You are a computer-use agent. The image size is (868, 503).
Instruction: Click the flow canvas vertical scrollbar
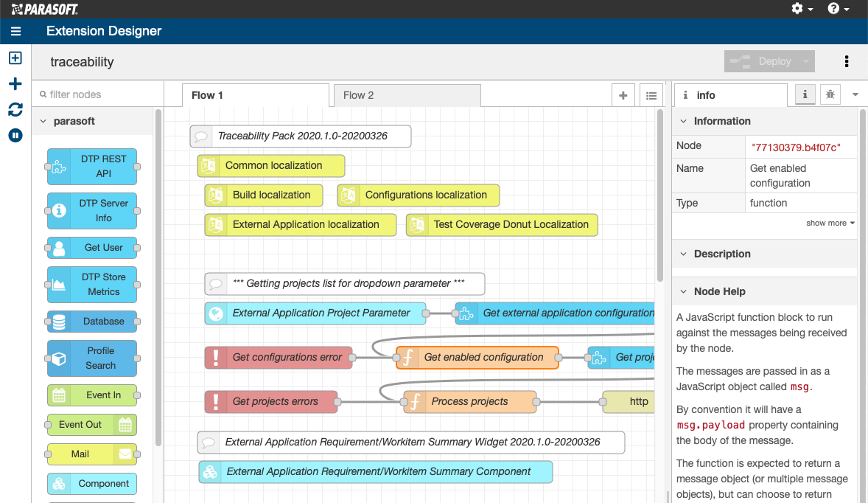click(660, 195)
